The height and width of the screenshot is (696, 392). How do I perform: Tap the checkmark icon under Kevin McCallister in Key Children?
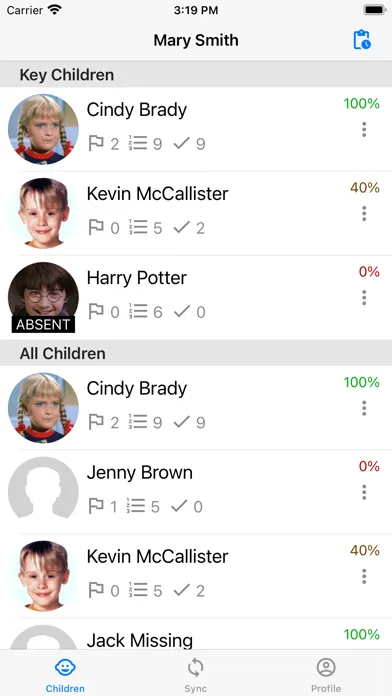pos(182,228)
